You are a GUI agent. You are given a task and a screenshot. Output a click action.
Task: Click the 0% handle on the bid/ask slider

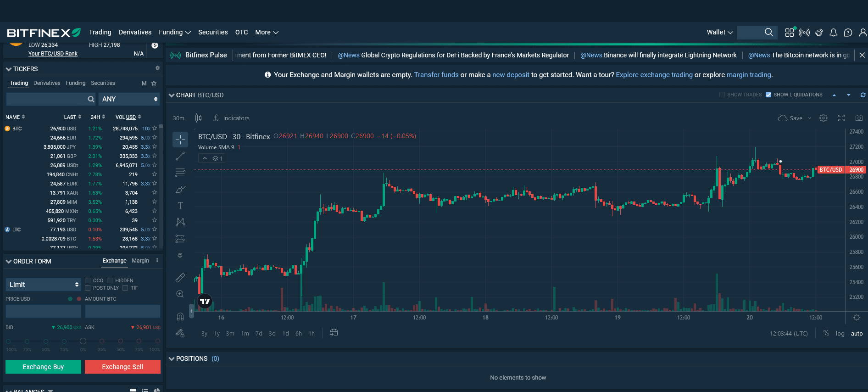point(83,341)
